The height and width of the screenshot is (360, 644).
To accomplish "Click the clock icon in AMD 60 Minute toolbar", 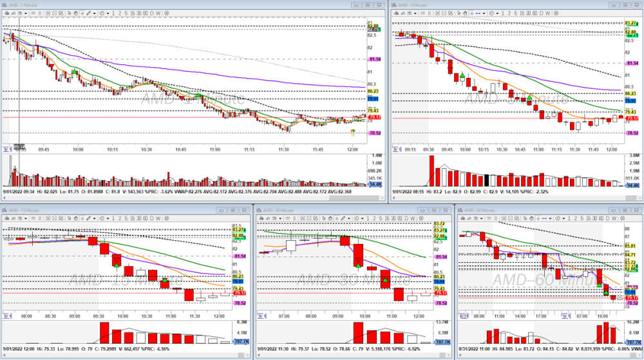I will tap(558, 218).
